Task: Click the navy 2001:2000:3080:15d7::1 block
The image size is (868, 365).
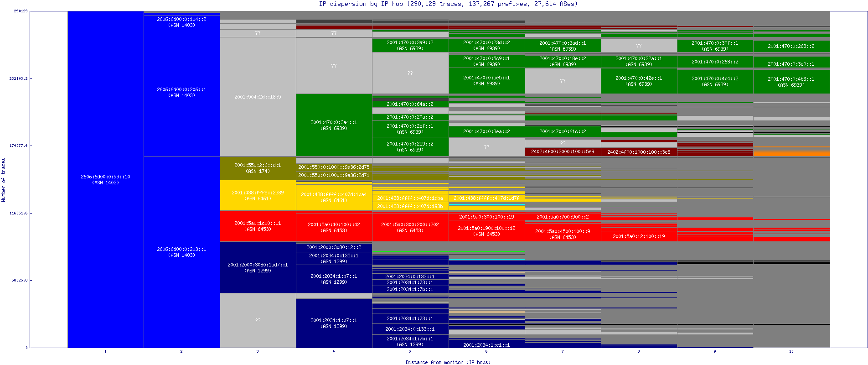Action: coord(258,267)
